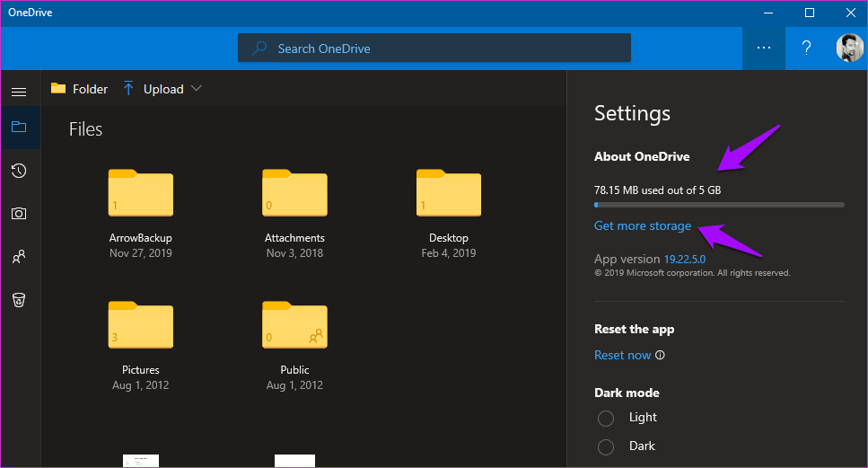This screenshot has width=868, height=468.
Task: Open the hamburger navigation menu
Action: 19,92
